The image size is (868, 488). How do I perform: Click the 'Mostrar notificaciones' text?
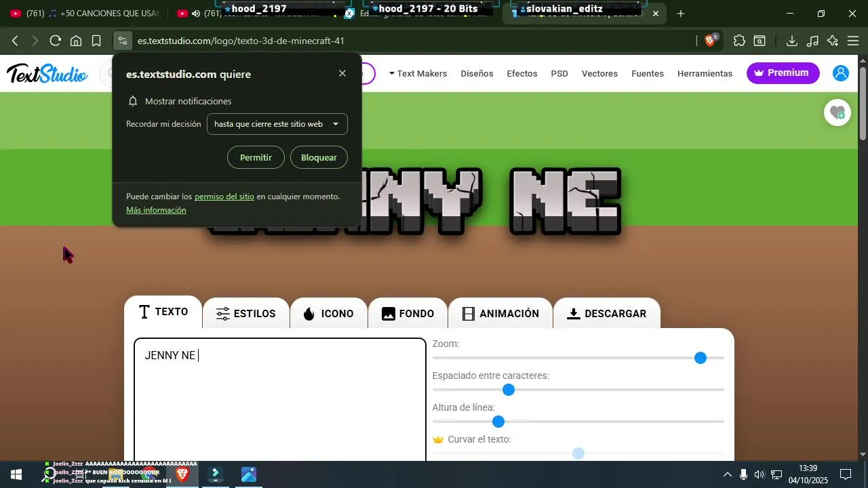pos(188,101)
